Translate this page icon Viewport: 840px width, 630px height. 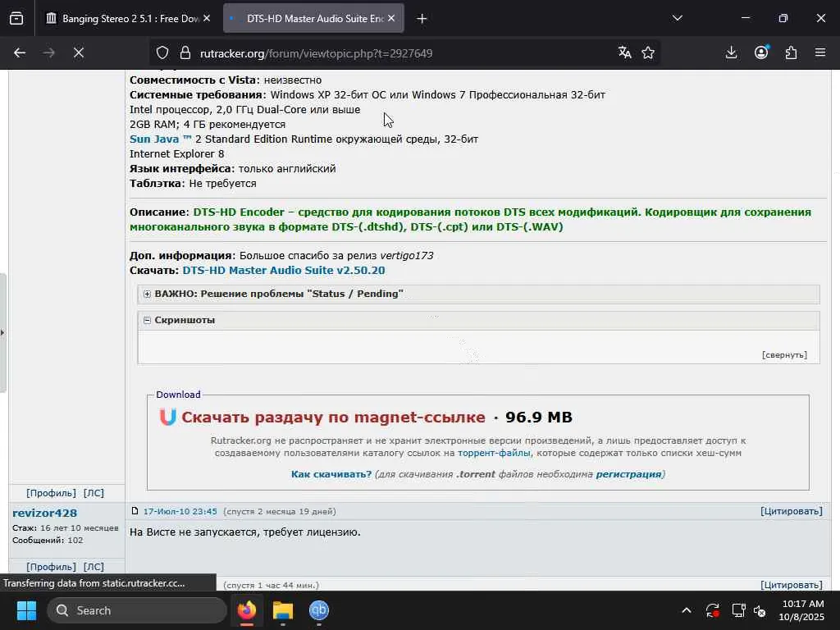(x=624, y=53)
